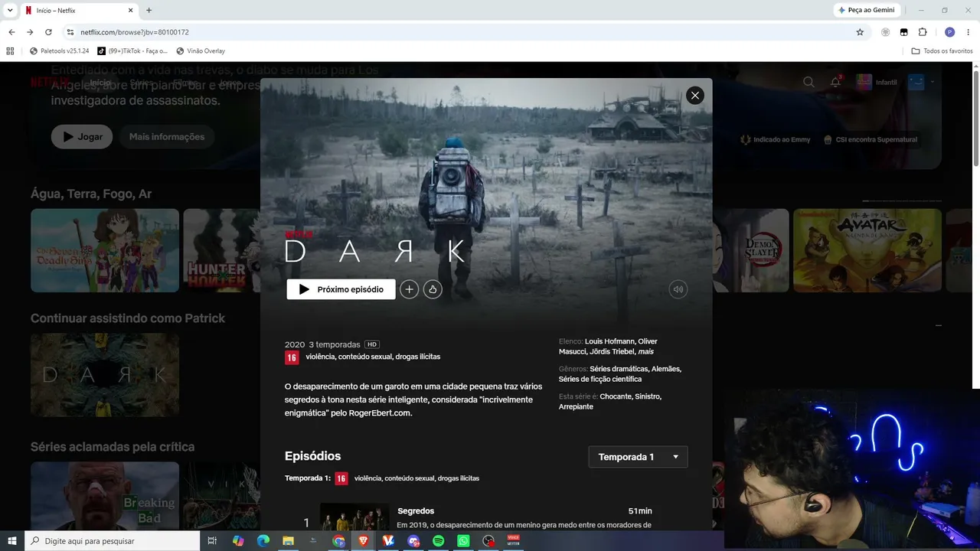The width and height of the screenshot is (980, 551).
Task: Open the profile avatar account menu
Action: (916, 82)
